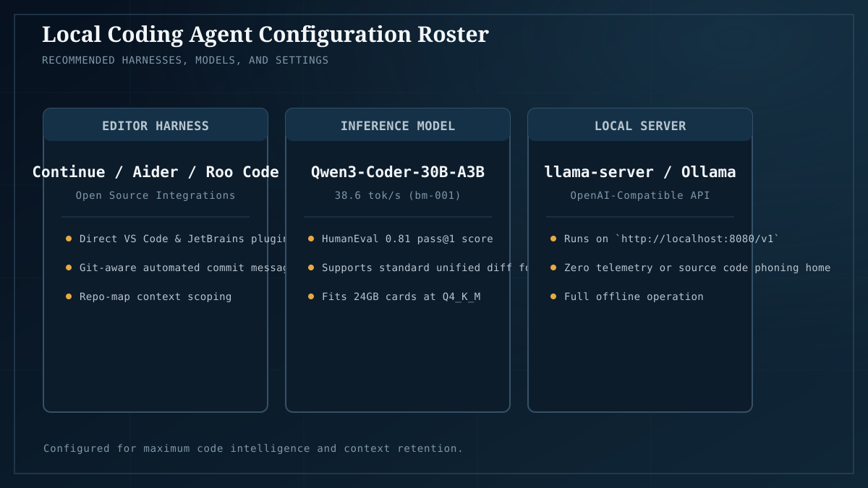
Task: Click the 'Qwen3-Coder-30B-A3B' heading
Action: [x=398, y=172]
